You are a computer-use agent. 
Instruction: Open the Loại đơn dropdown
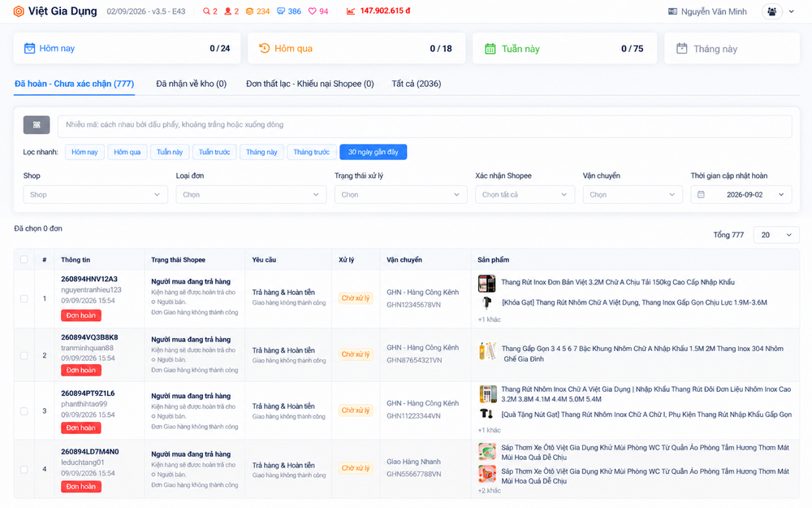251,194
